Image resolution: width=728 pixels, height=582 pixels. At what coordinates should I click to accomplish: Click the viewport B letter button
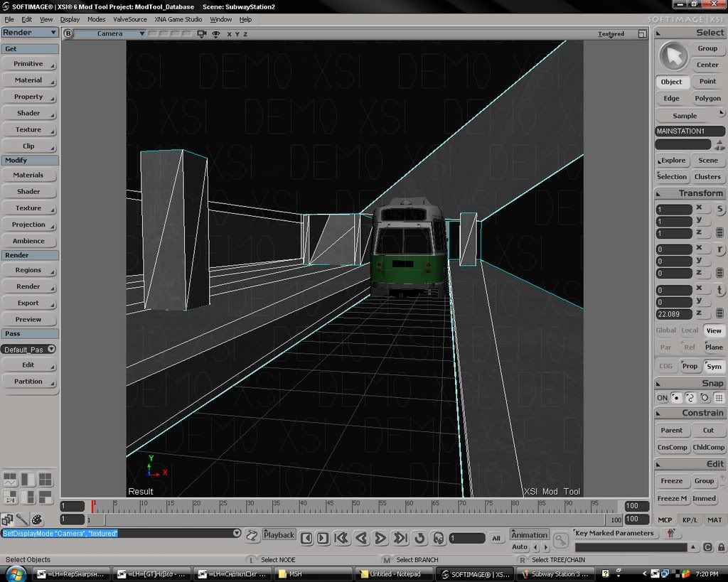click(68, 33)
